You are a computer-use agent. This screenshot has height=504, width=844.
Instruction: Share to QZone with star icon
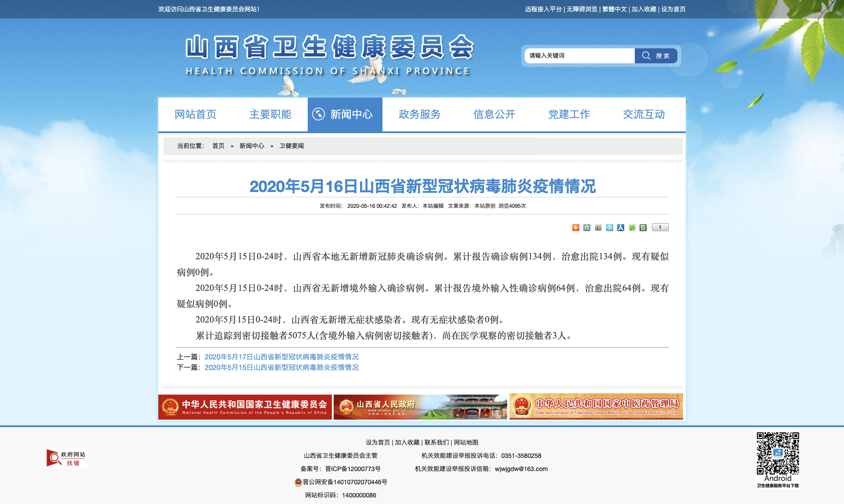(x=587, y=228)
